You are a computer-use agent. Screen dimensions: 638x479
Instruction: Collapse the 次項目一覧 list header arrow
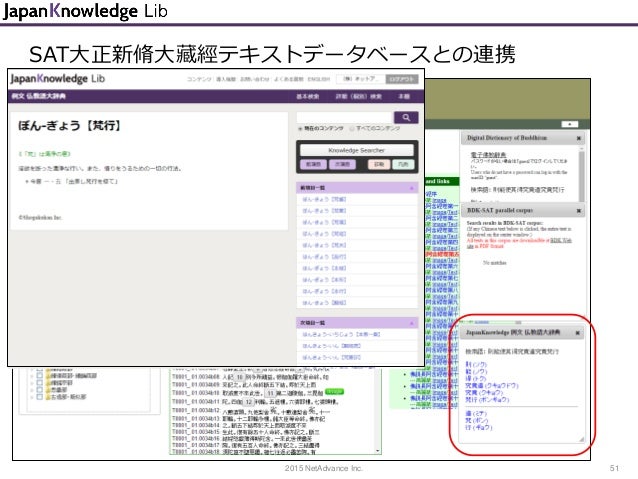(411, 323)
